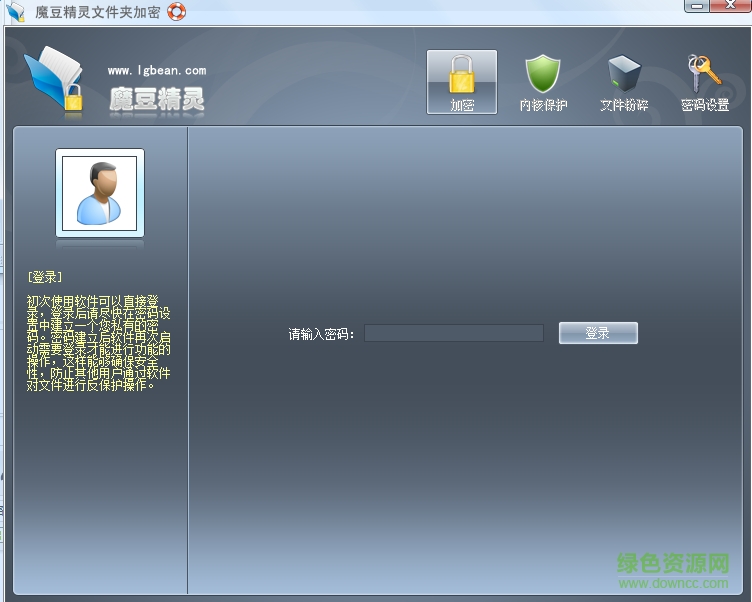Click the user avatar picture
This screenshot has width=752, height=602.
100,193
